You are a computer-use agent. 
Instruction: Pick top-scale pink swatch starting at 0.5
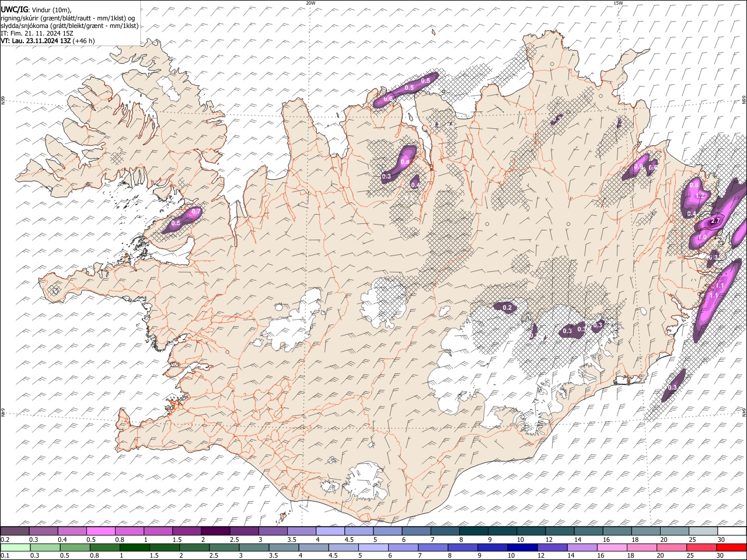100,531
